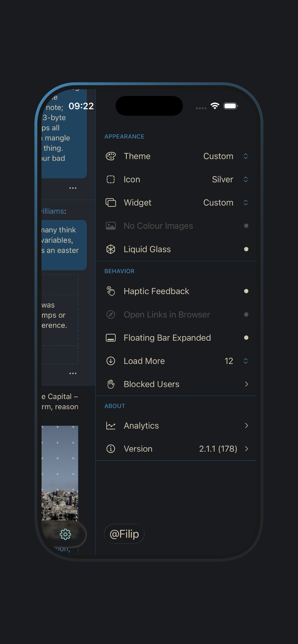Tap the No Colour Images picture icon

(111, 226)
